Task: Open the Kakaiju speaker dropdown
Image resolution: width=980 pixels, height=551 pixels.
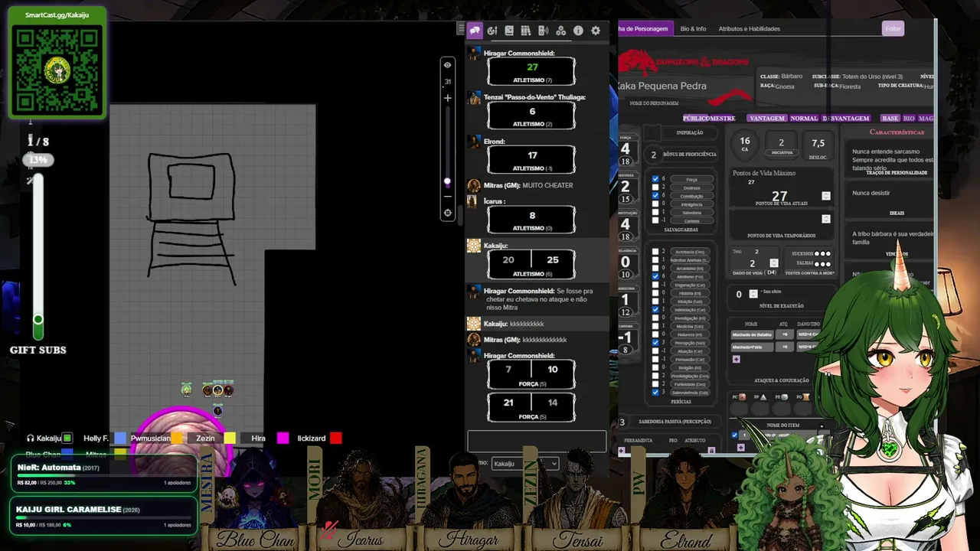Action: (x=524, y=464)
